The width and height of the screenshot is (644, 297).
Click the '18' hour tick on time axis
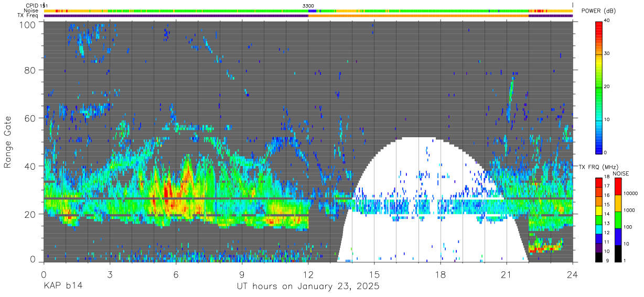pos(441,274)
